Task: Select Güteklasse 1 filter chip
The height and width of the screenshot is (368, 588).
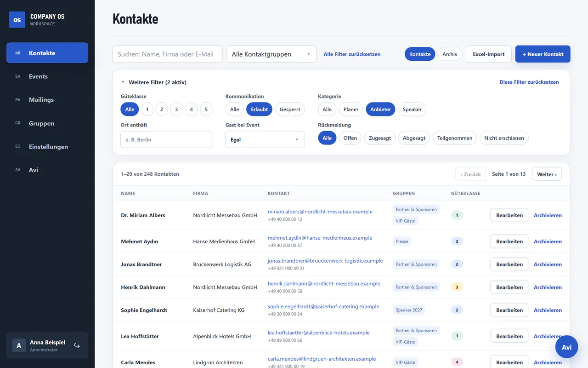Action: point(147,109)
